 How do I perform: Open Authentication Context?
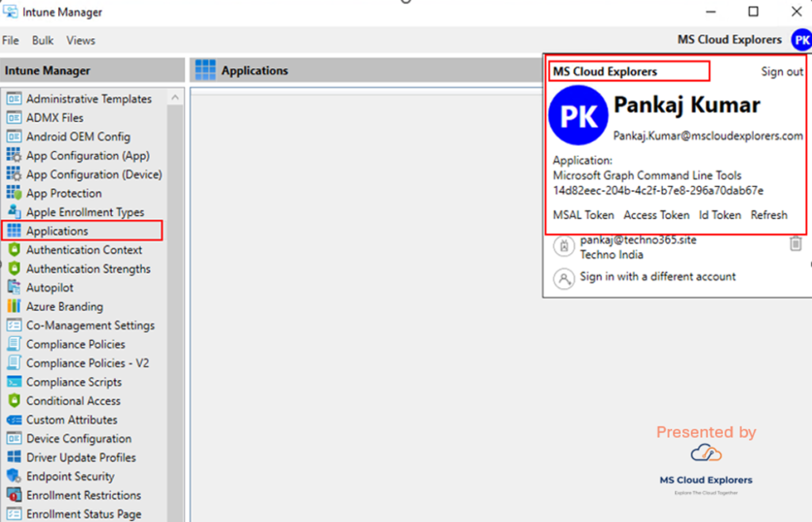84,250
